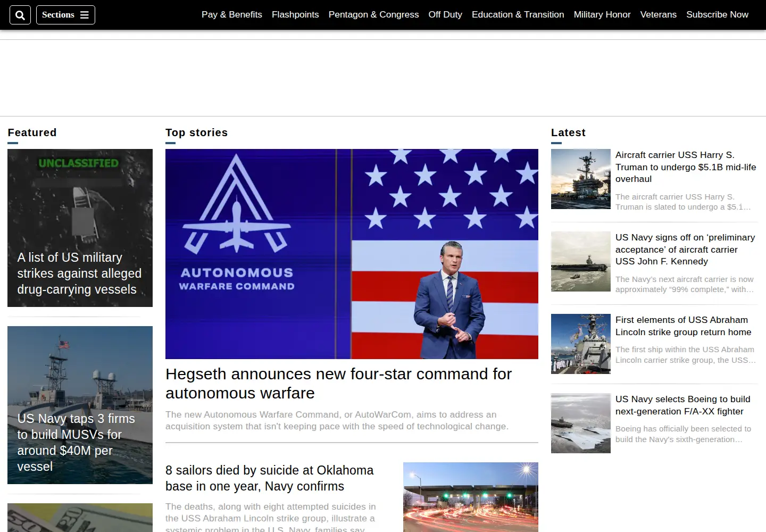Click 'The Navy's next aircraft carrier' summary
The width and height of the screenshot is (766, 532).
(x=685, y=284)
